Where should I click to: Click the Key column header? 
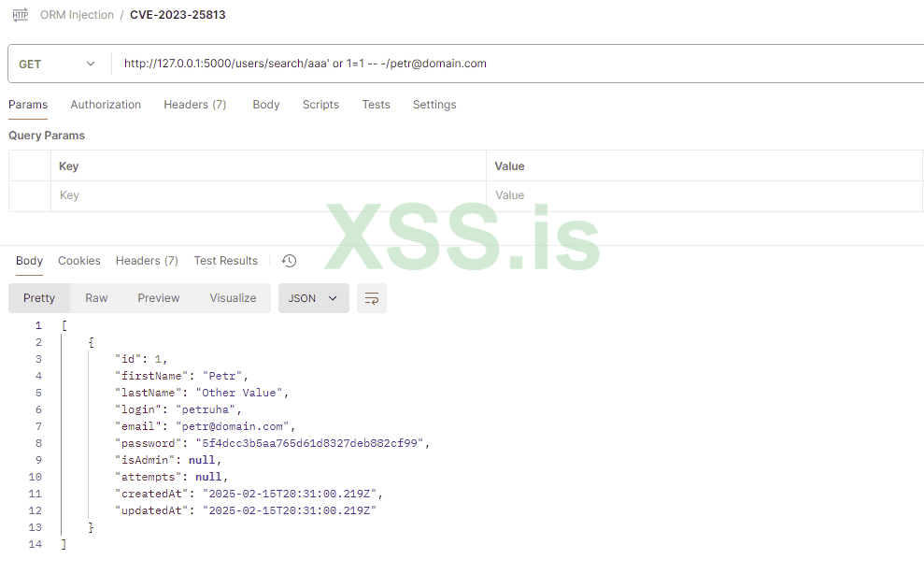pyautogui.click(x=68, y=166)
